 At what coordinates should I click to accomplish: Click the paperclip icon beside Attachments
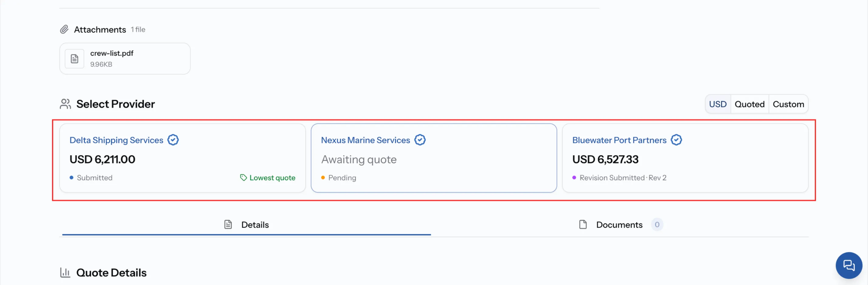(64, 29)
